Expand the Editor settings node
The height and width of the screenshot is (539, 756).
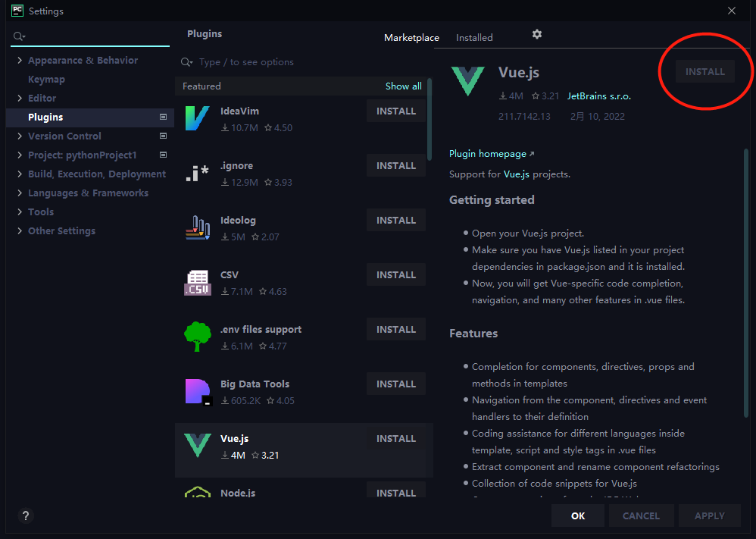click(20, 98)
